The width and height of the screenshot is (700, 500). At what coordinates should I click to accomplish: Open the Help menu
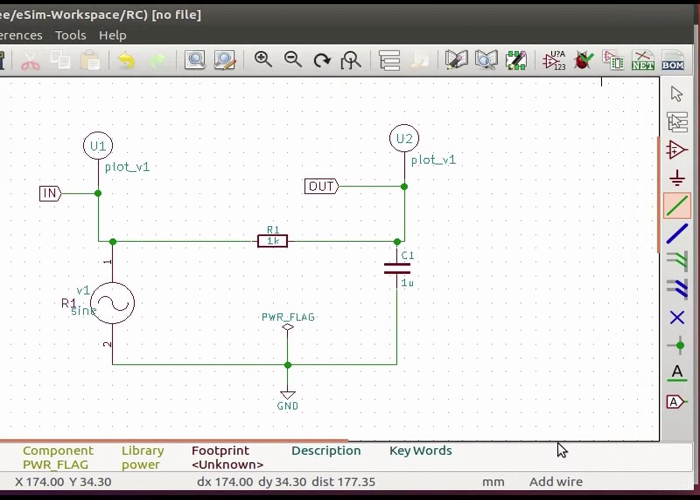tap(112, 35)
